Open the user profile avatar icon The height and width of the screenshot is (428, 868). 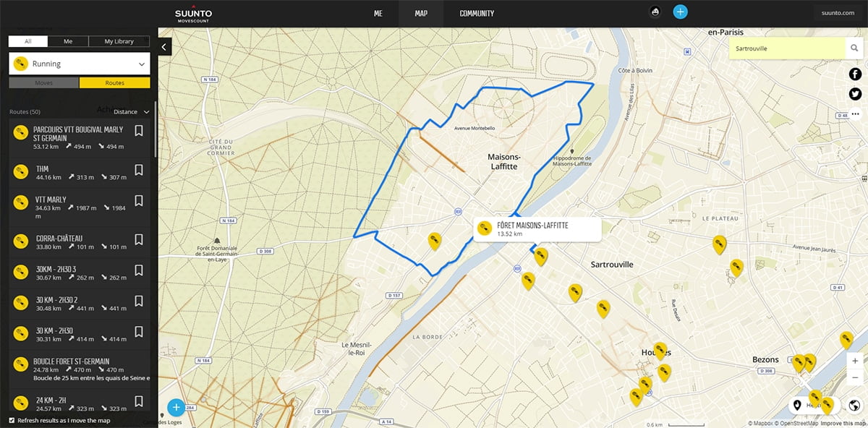pyautogui.click(x=655, y=12)
